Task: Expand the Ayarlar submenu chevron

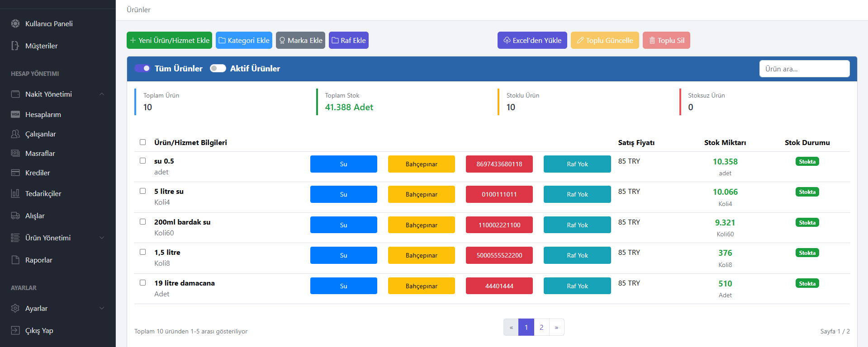Action: point(102,308)
